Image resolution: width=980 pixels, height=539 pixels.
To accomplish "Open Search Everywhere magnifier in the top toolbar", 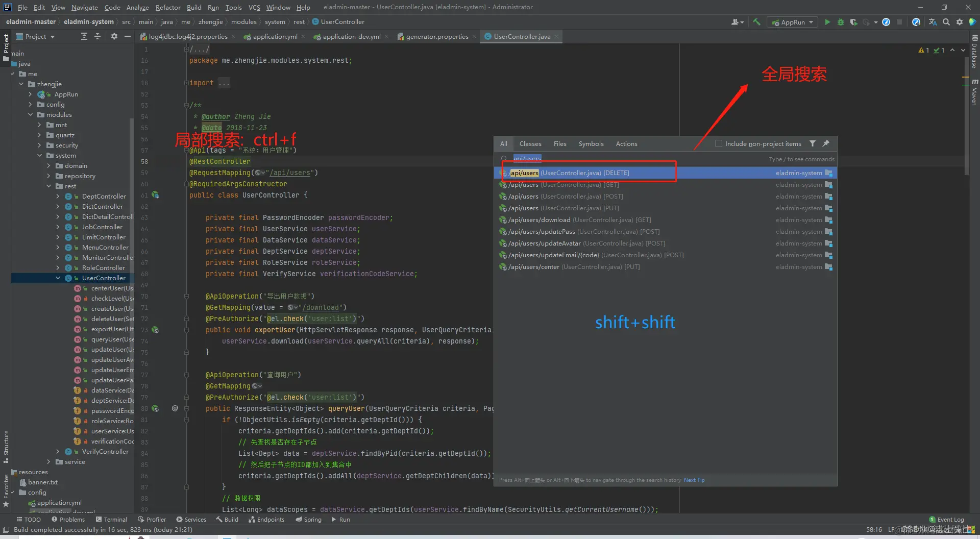I will click(x=946, y=22).
